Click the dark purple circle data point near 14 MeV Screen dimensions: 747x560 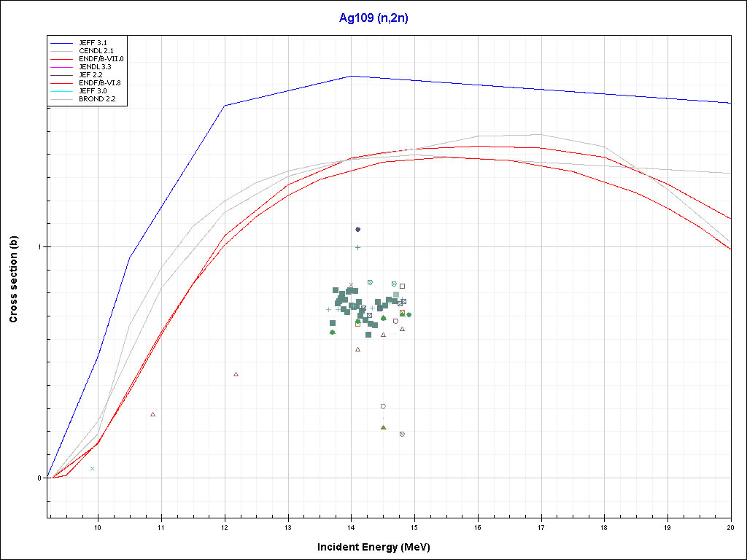point(357,229)
